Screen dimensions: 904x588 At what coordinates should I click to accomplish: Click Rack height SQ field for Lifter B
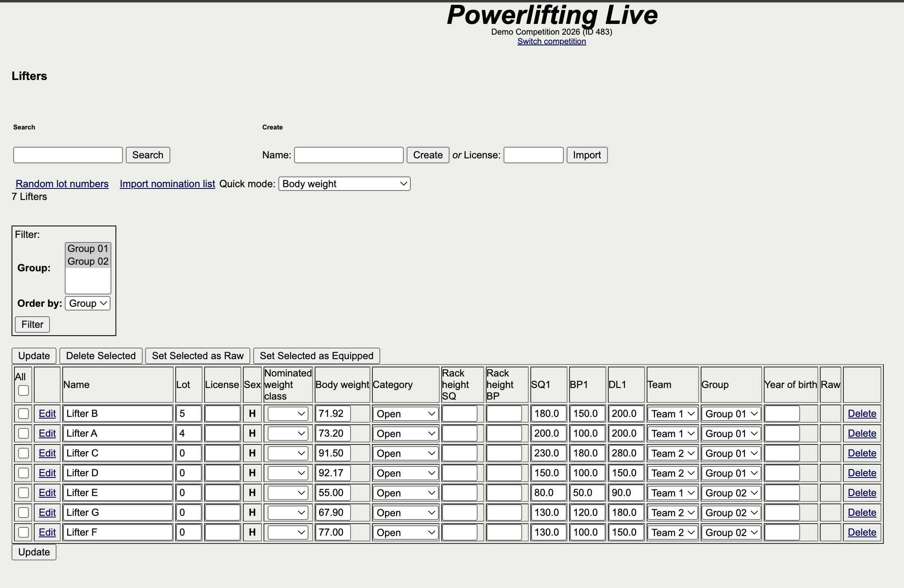460,414
